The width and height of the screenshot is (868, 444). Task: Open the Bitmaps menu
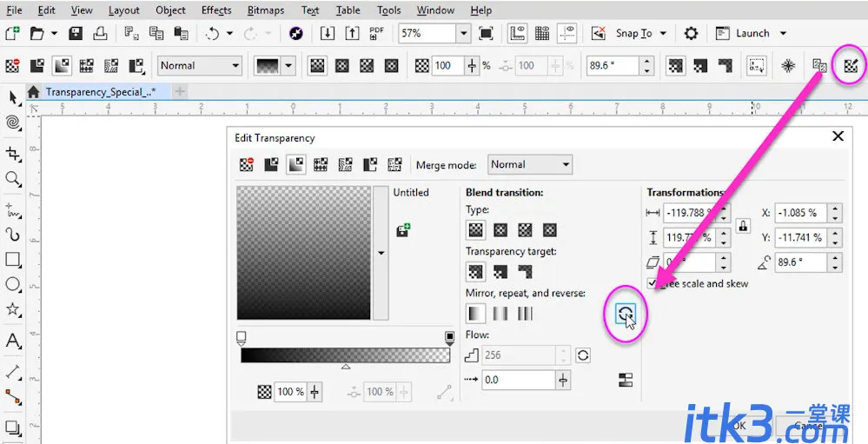[x=266, y=10]
